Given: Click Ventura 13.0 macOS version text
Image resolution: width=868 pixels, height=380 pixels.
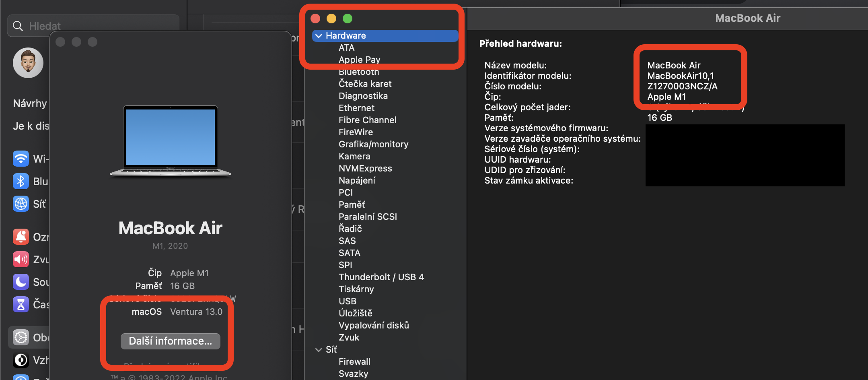Looking at the screenshot, I should point(196,312).
